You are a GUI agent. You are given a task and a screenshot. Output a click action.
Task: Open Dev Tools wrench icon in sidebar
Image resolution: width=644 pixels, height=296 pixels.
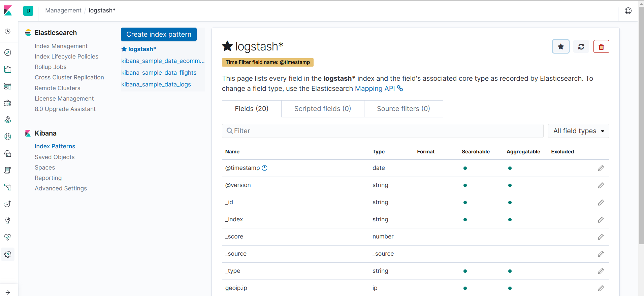click(8, 221)
